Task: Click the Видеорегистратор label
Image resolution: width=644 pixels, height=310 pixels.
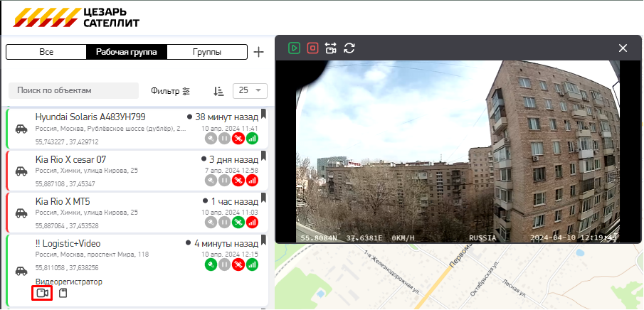Action: pos(69,282)
